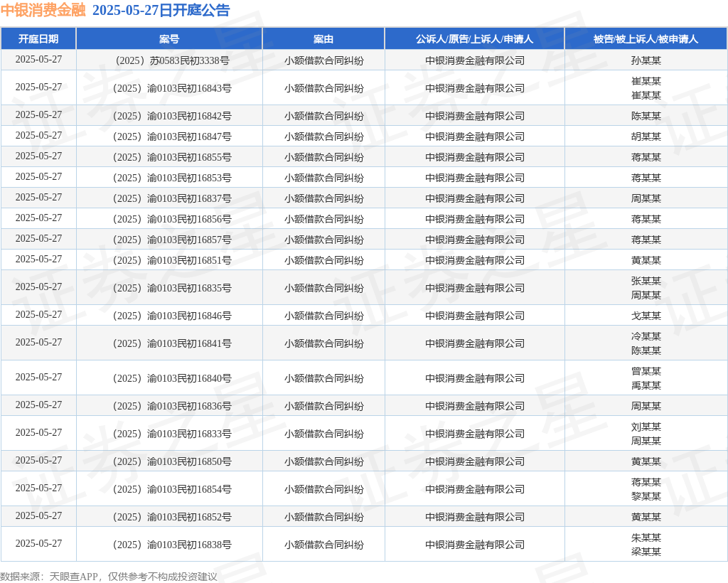Click defendant 禹某某

646,385
